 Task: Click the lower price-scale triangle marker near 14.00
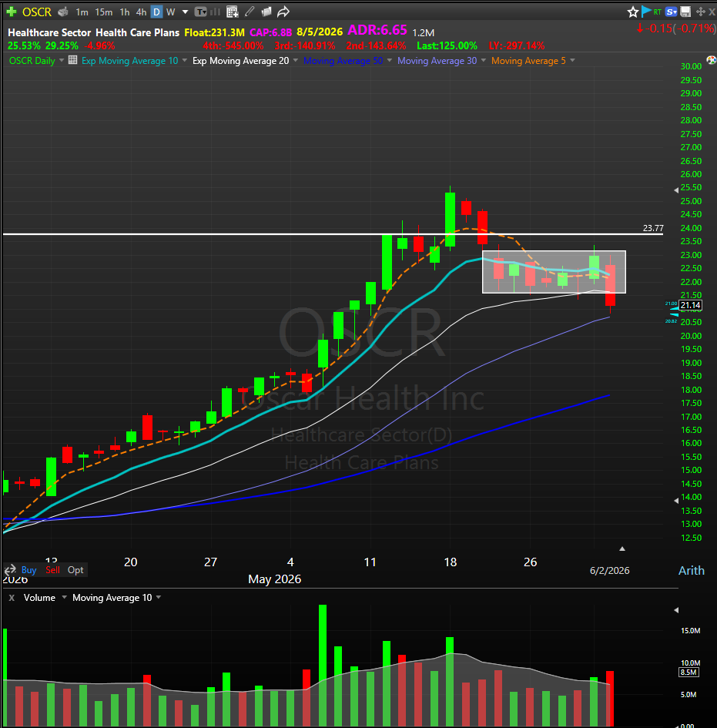coord(675,500)
